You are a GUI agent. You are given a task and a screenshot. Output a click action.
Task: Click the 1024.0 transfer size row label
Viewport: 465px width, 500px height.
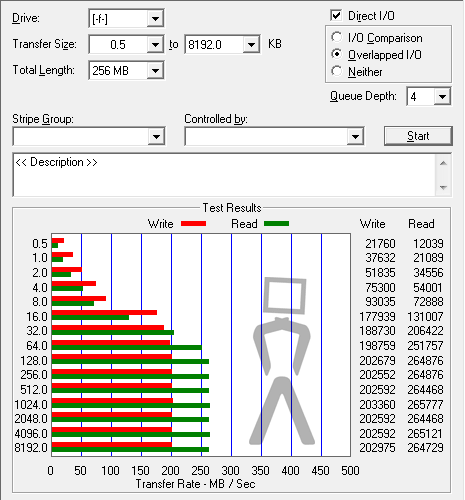coord(31,405)
